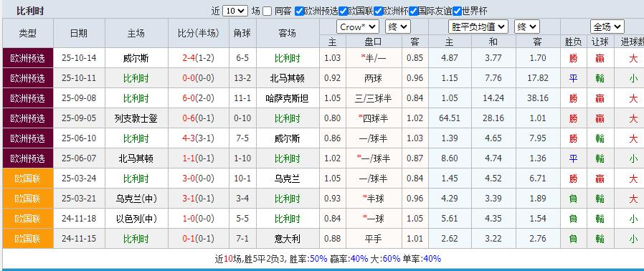Click the date 24-11-18

(x=79, y=219)
